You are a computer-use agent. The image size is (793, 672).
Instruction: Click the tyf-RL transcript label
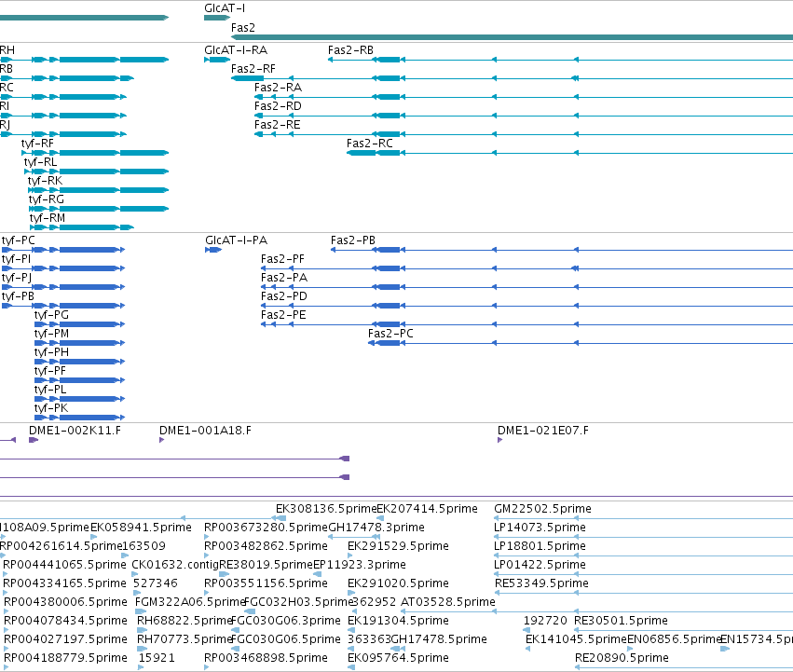point(40,162)
